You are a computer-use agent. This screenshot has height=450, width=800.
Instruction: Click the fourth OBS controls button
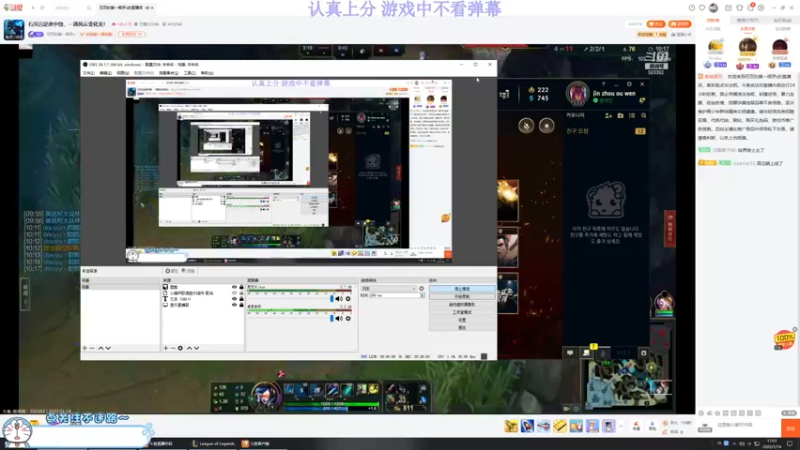point(462,312)
